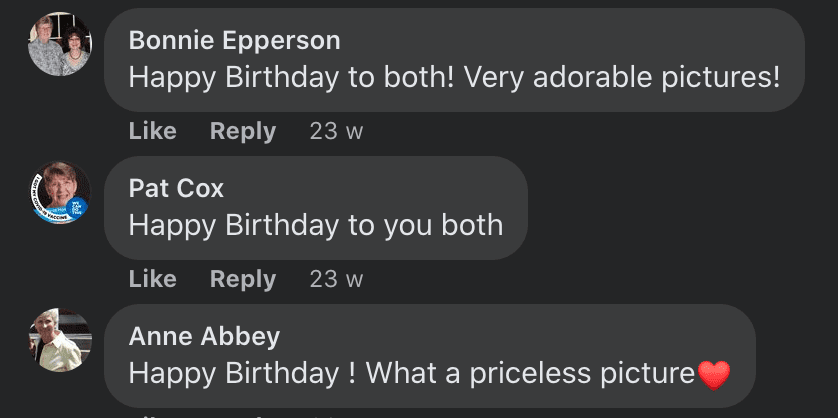Like Pat Cox's birthday comment

(x=152, y=279)
